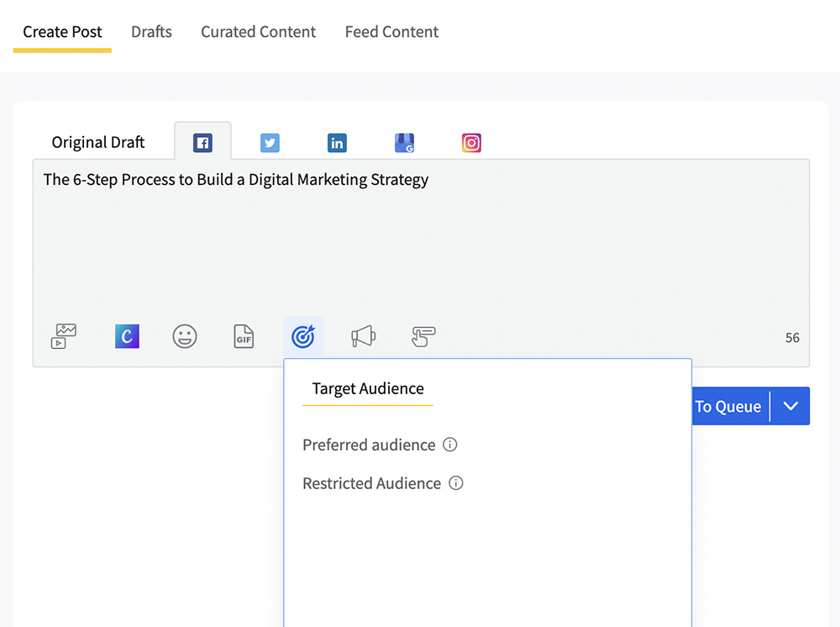Image resolution: width=840 pixels, height=627 pixels.
Task: Open the Canva design integration
Action: pyautogui.click(x=127, y=337)
